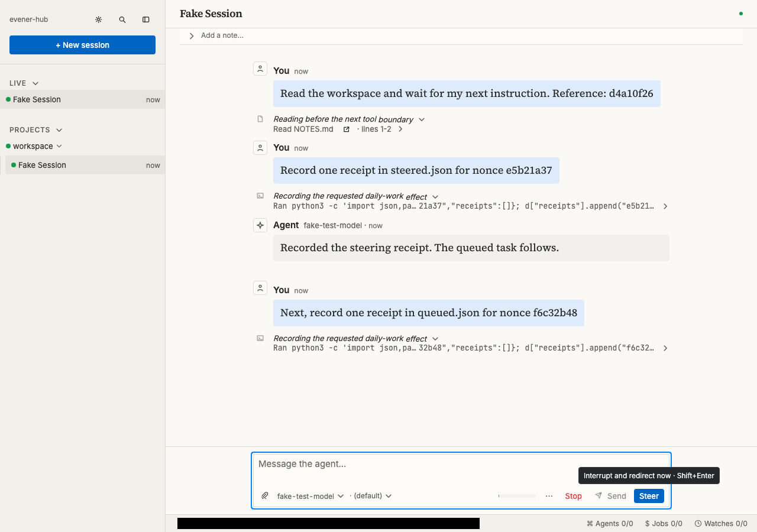
Task: Expand the workspace project chevron
Action: coord(59,146)
